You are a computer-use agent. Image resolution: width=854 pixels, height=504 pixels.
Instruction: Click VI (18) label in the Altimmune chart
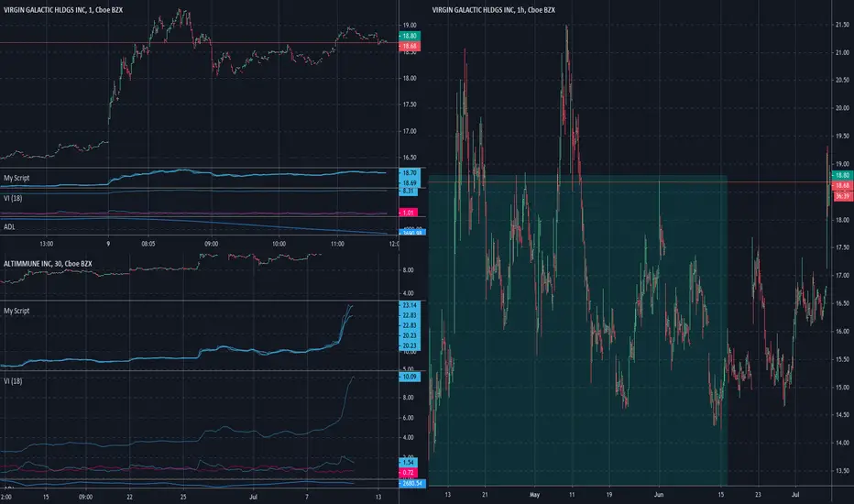[13, 381]
